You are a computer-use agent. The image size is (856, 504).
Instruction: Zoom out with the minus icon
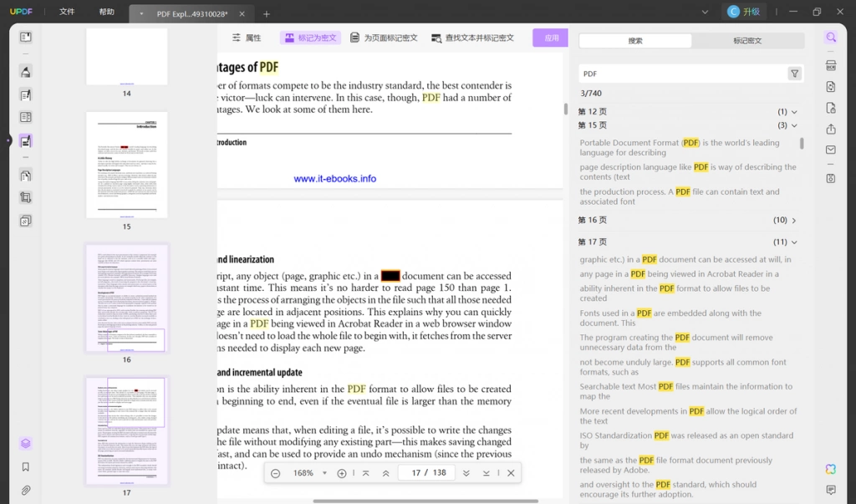(x=276, y=473)
